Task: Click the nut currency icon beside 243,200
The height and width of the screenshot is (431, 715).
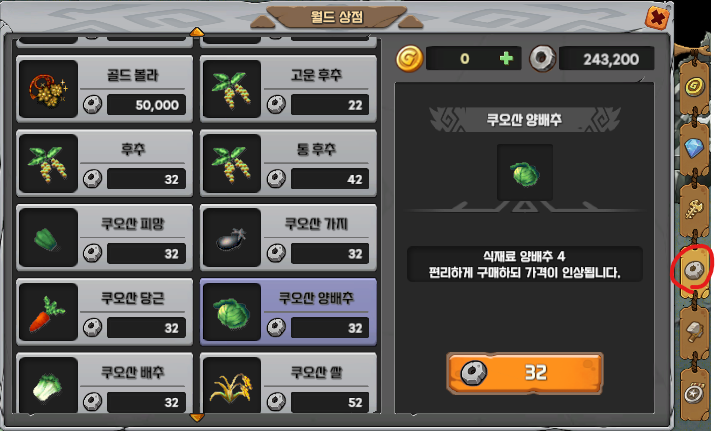Action: coord(542,58)
